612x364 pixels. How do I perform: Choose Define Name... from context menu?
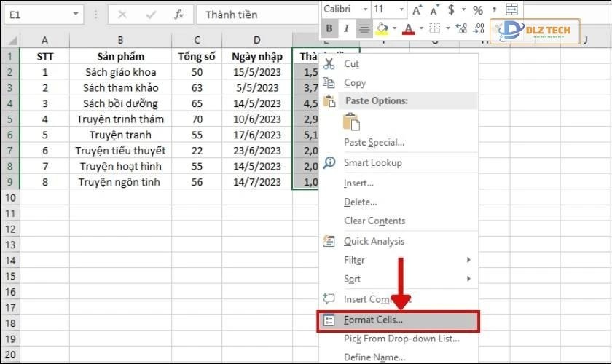(x=398, y=357)
